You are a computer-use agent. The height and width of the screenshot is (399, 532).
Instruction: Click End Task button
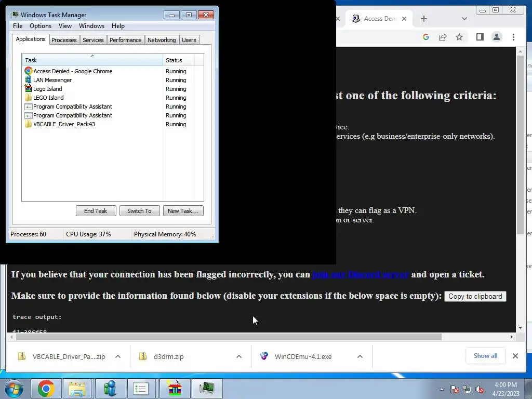(x=96, y=211)
